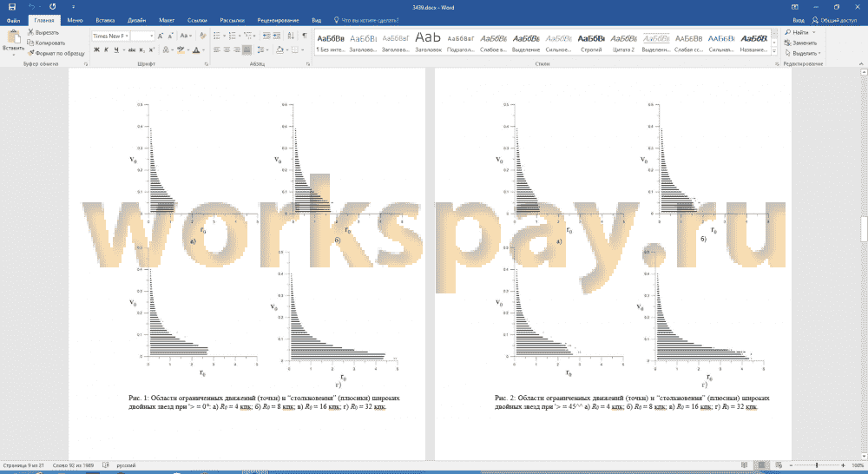Open the Вставить dropdown arrow
868x474 pixels.
pyautogui.click(x=13, y=54)
